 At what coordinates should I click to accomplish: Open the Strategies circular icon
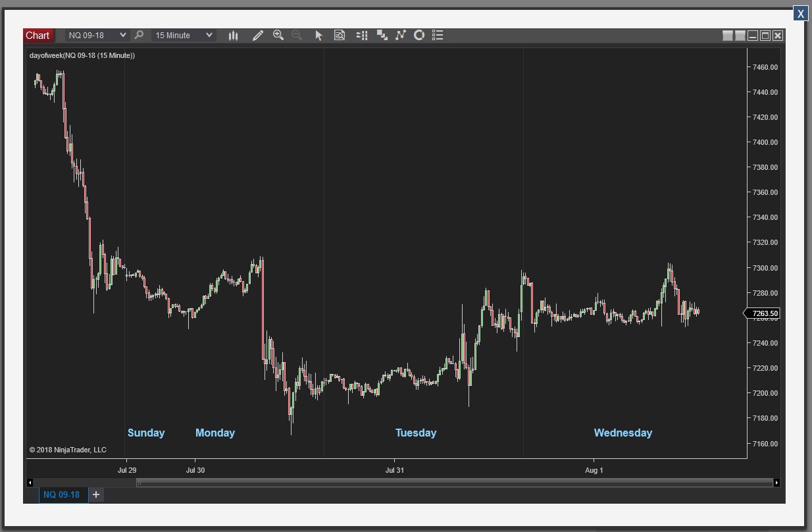tap(419, 36)
